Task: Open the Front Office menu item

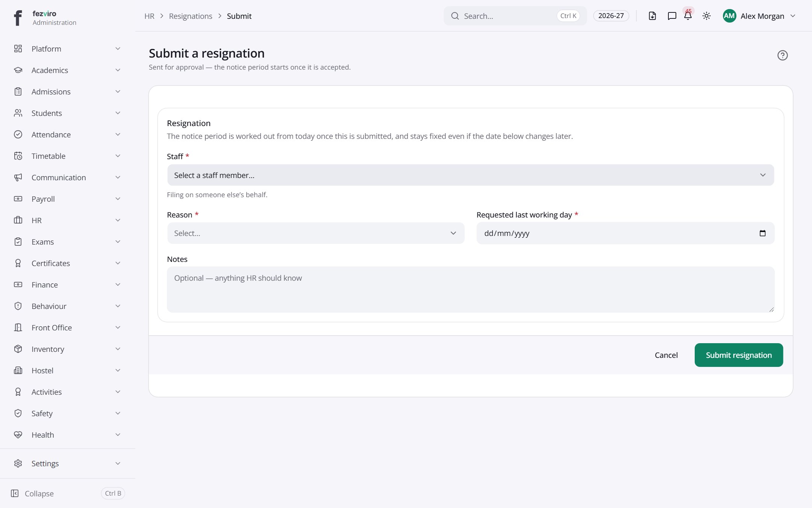Action: tap(68, 327)
